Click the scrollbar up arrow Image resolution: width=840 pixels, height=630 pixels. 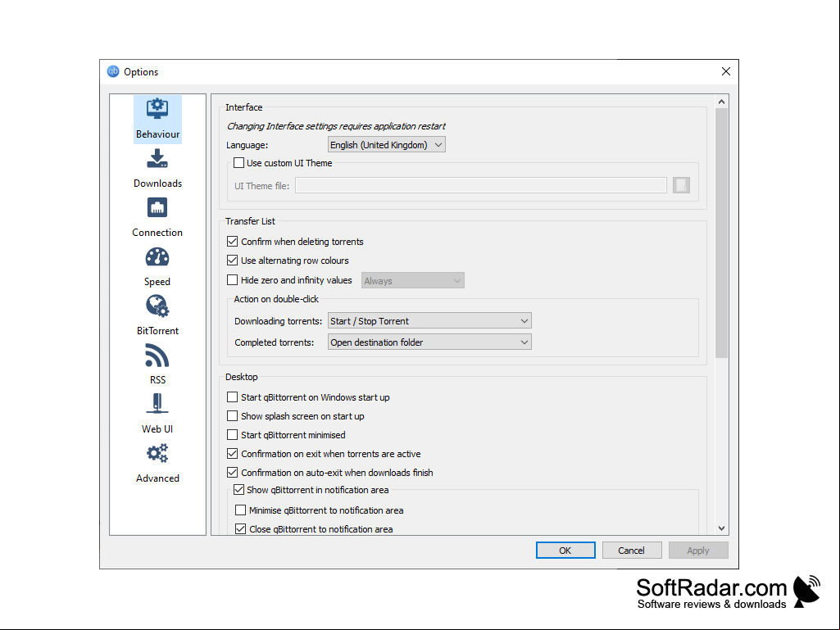click(x=722, y=102)
